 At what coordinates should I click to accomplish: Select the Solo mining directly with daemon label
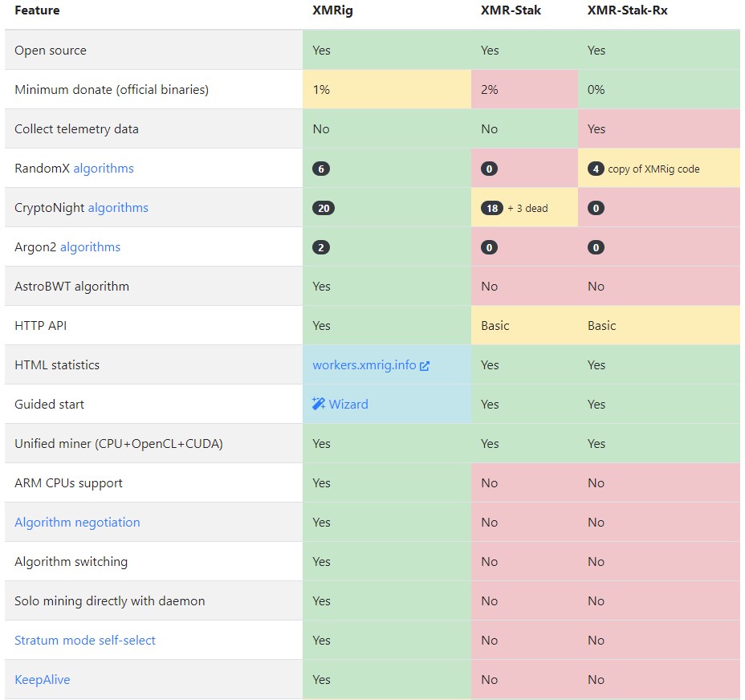pos(110,600)
